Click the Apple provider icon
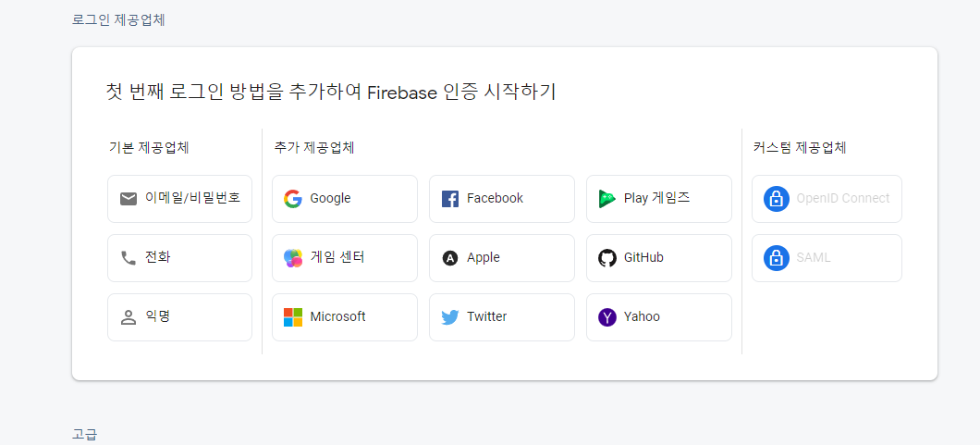The width and height of the screenshot is (980, 445). click(450, 258)
